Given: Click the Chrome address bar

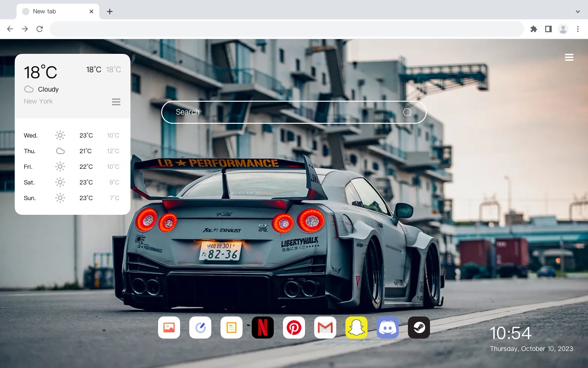Looking at the screenshot, I should pyautogui.click(x=287, y=29).
